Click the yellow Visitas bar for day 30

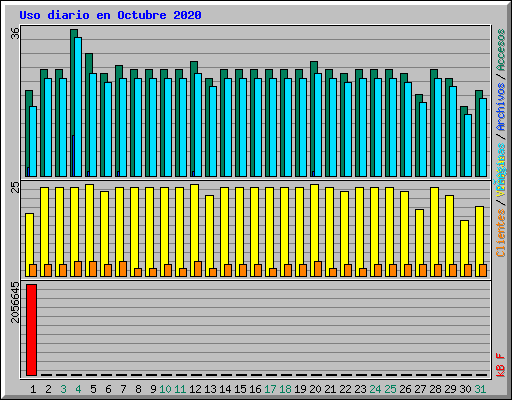464,248
